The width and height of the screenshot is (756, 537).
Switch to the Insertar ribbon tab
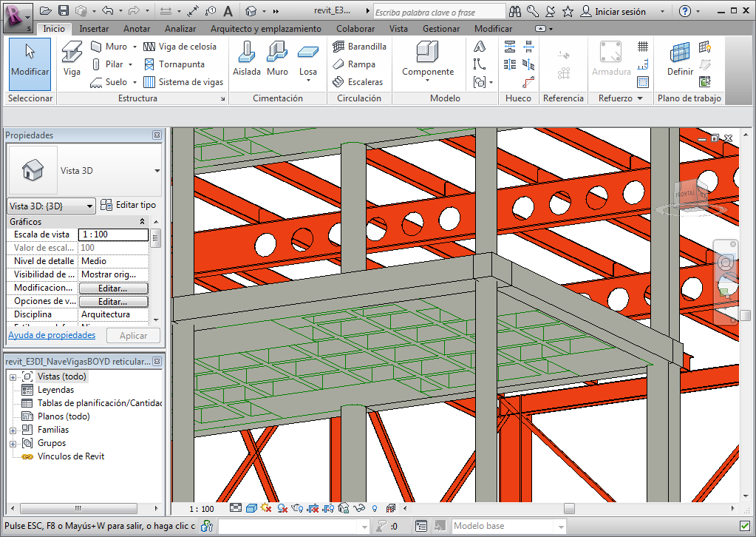pyautogui.click(x=94, y=28)
